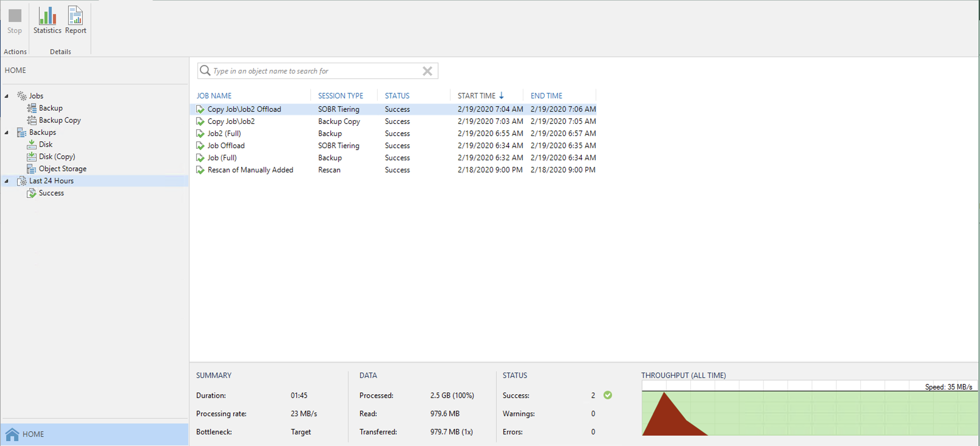The width and height of the screenshot is (980, 446).
Task: Click the Processed value 2.5 GB (100%)
Action: click(x=452, y=395)
